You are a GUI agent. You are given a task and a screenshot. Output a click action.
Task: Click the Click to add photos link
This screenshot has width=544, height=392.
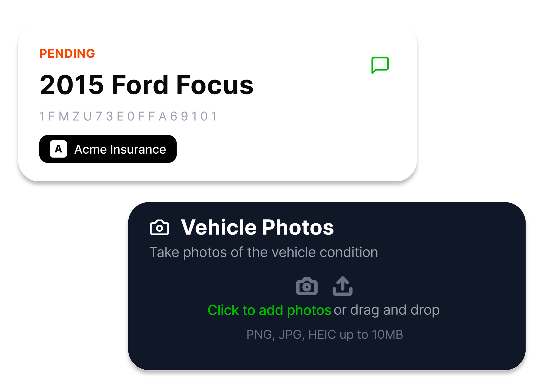(269, 310)
